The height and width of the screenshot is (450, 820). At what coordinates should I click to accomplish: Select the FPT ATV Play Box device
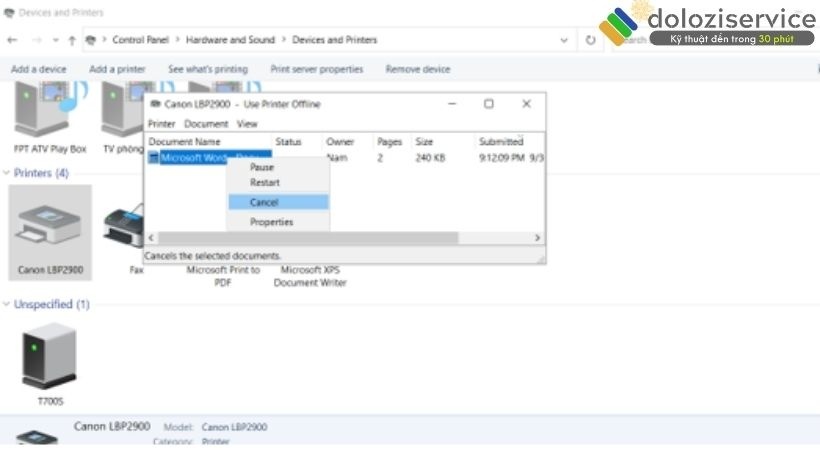point(50,118)
